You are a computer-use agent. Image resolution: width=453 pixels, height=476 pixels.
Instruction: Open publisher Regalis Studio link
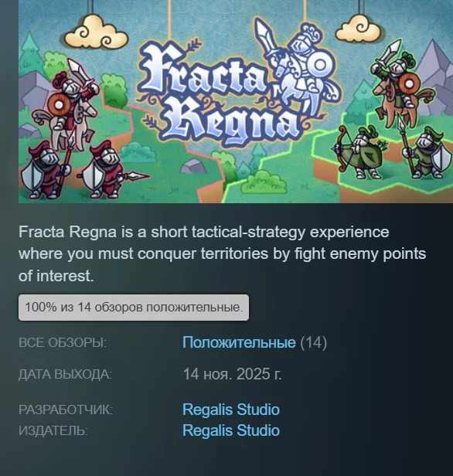(231, 430)
